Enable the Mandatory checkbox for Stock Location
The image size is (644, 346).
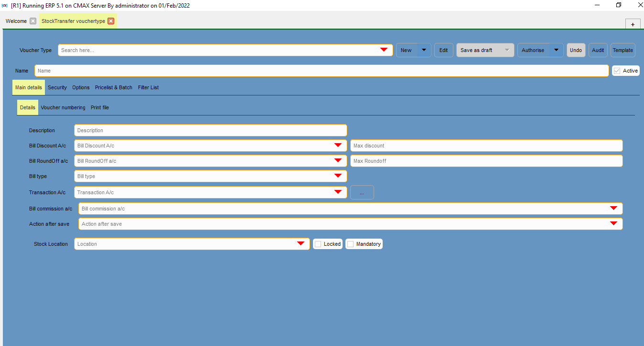[351, 243]
